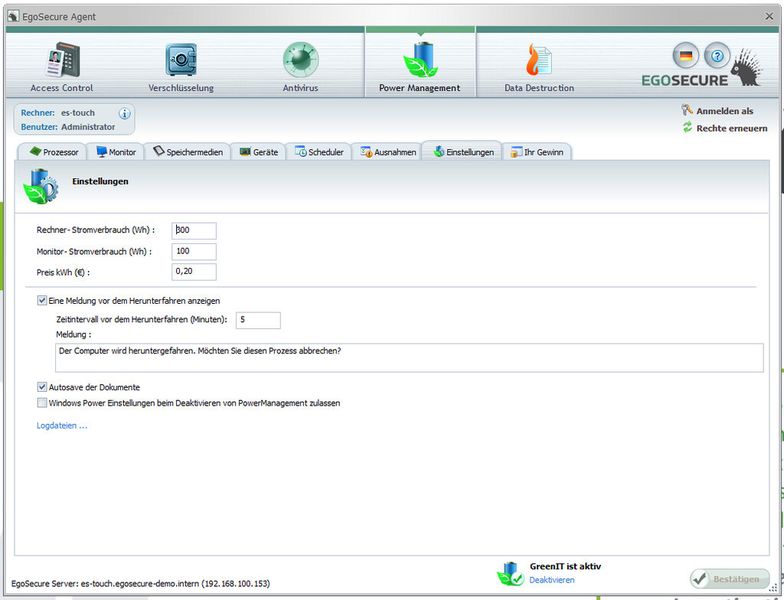Click the GreenIT status battery icon
784x600 pixels.
click(x=510, y=574)
